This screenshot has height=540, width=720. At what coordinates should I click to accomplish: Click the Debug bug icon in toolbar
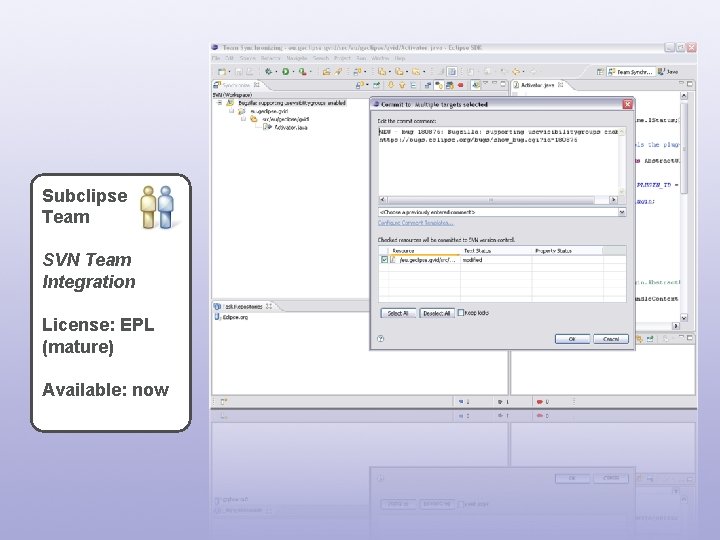click(x=268, y=72)
